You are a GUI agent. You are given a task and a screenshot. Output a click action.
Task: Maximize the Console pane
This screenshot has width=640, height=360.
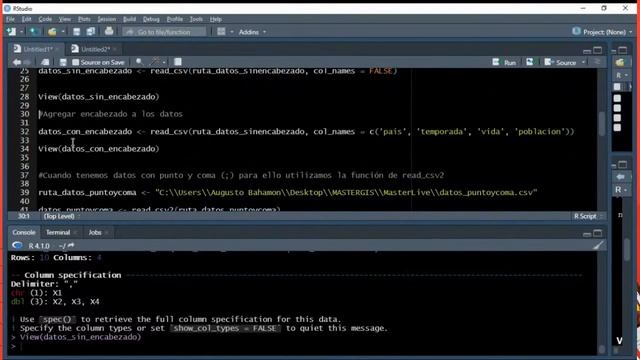(x=598, y=233)
